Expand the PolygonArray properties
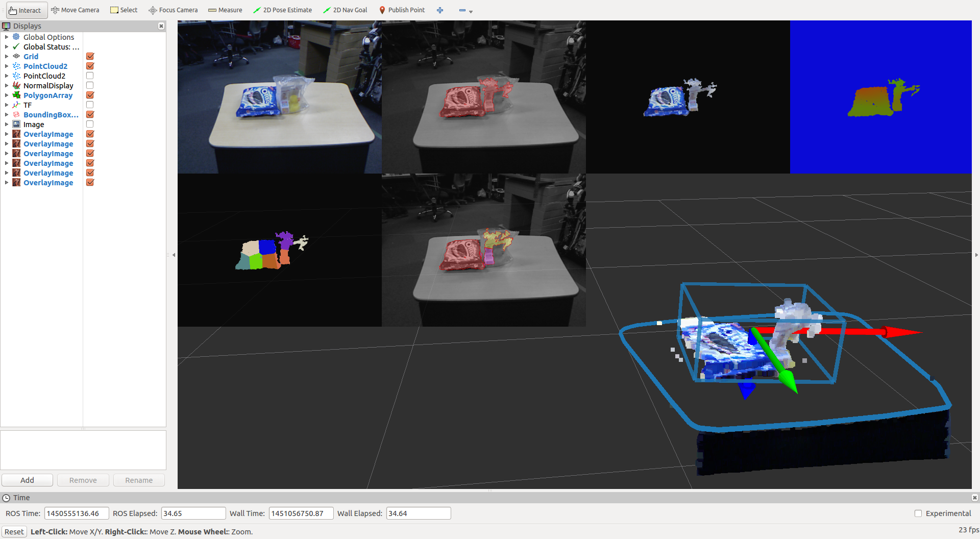This screenshot has width=980, height=539. tap(6, 95)
